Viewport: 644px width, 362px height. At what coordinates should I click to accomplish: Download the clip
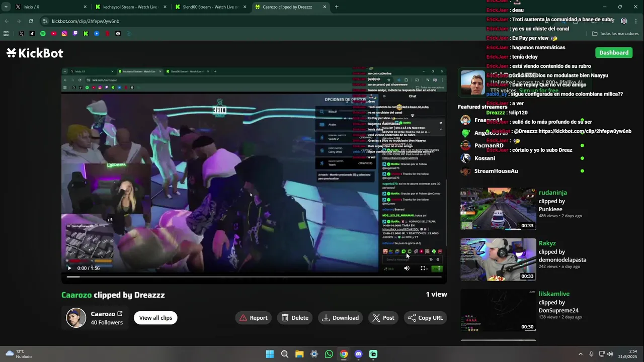(341, 318)
